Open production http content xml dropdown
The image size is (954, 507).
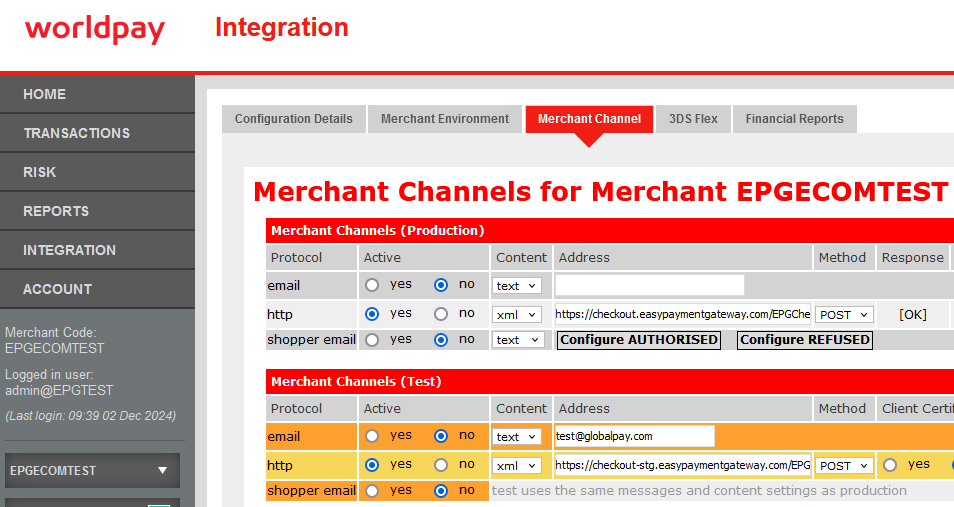click(x=517, y=315)
